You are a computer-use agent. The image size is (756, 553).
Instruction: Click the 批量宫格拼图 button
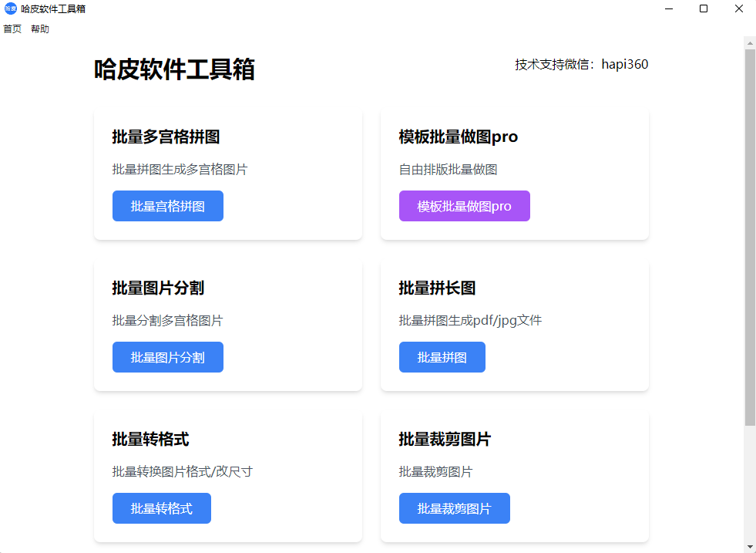click(168, 206)
